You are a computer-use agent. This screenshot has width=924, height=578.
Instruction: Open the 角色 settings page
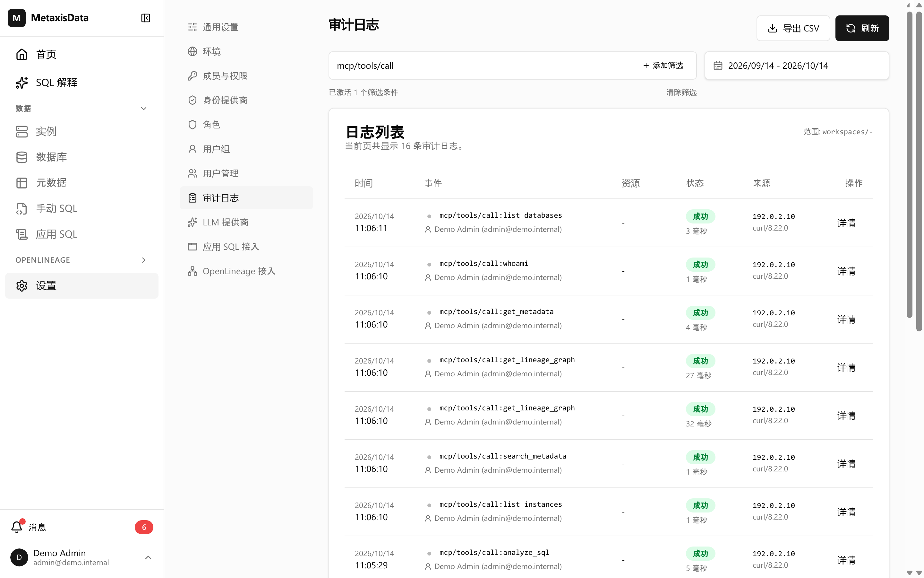point(246,125)
